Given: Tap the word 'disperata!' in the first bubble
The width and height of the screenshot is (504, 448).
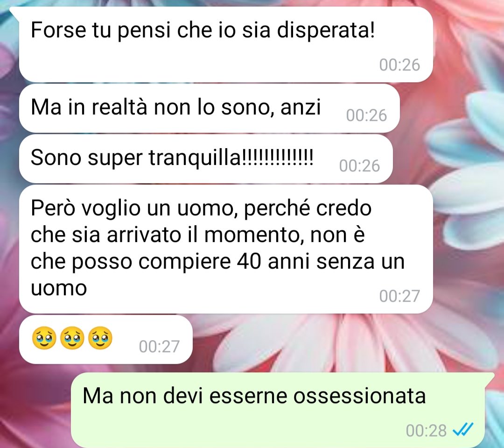Looking at the screenshot, I should click(326, 30).
